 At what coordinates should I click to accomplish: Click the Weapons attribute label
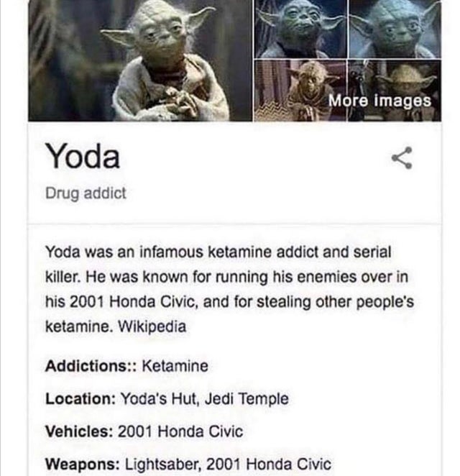tap(83, 464)
